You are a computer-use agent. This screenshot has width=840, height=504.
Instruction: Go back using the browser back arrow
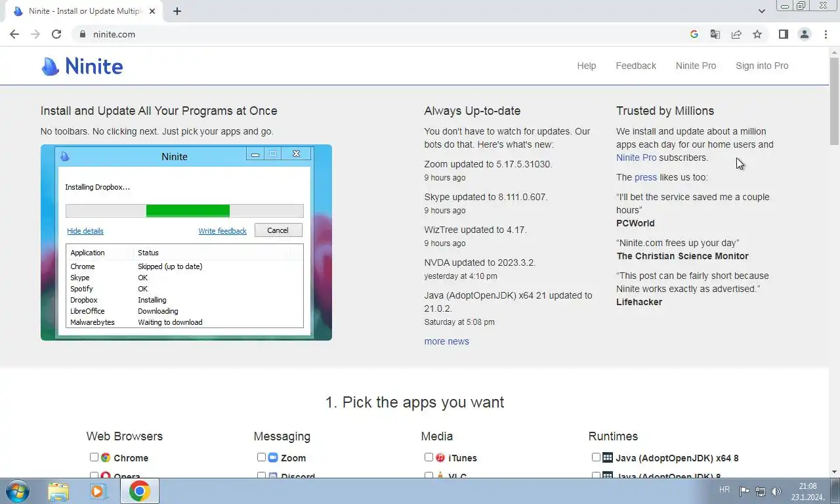click(x=14, y=34)
